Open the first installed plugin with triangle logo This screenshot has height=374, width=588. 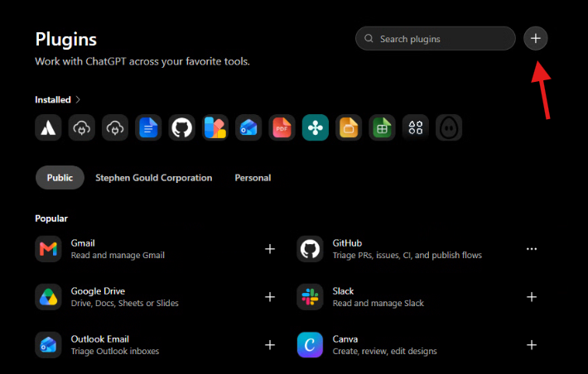(x=48, y=127)
